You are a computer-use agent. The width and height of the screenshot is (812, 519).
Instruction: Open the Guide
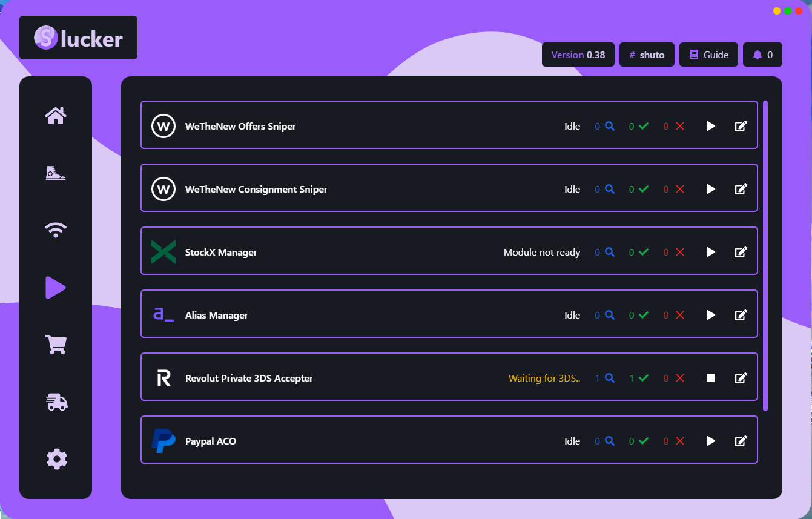(709, 55)
